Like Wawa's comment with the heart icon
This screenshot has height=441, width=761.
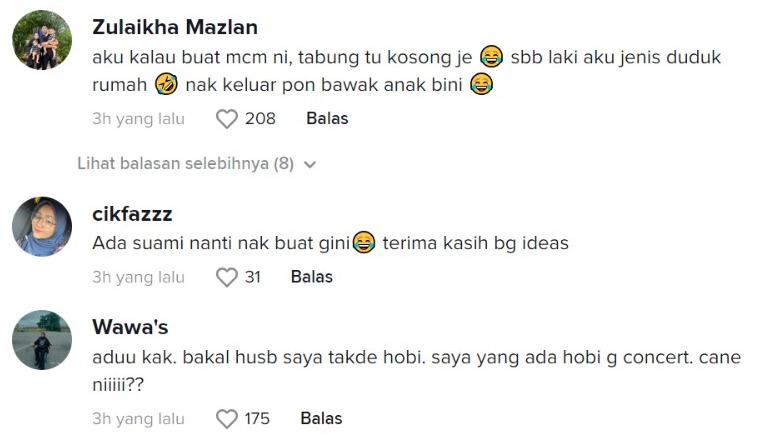click(227, 419)
